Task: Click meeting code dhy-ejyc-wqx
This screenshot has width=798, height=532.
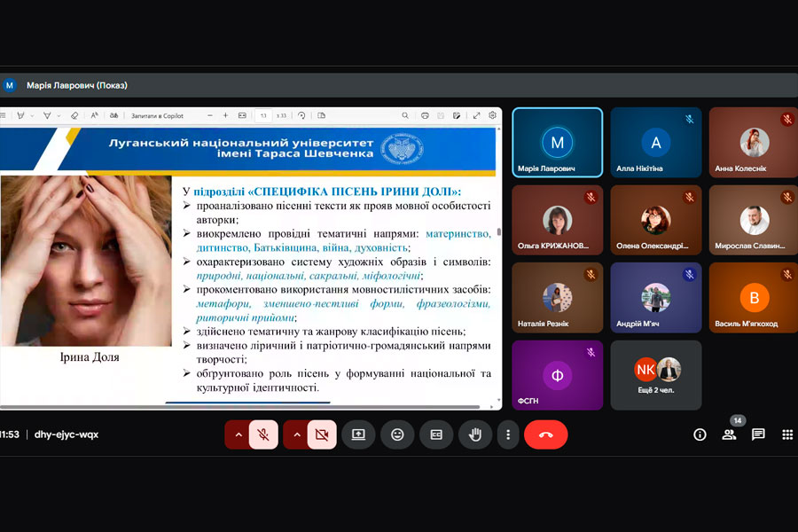Action: click(66, 434)
